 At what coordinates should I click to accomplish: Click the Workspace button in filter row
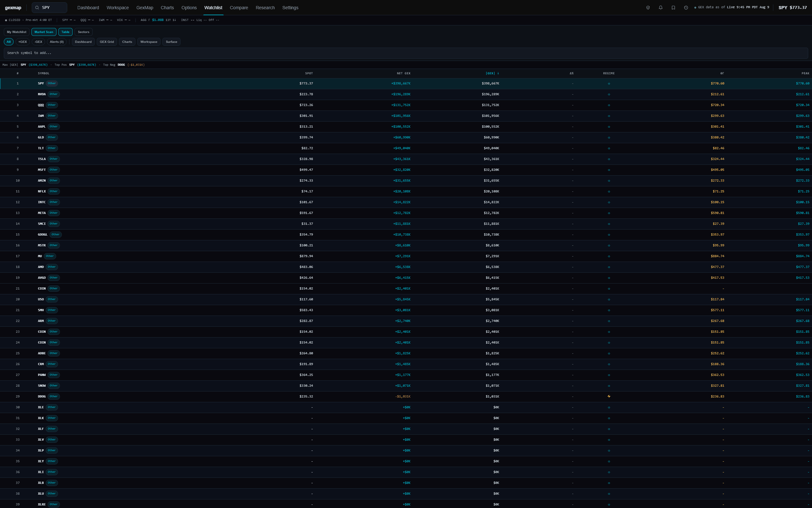coord(149,42)
